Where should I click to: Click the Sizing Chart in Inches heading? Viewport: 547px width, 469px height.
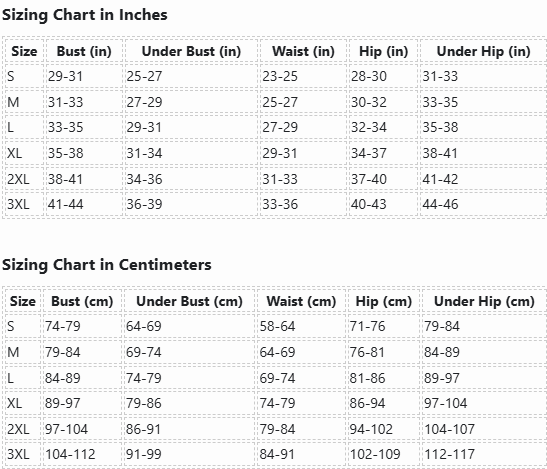(x=85, y=15)
